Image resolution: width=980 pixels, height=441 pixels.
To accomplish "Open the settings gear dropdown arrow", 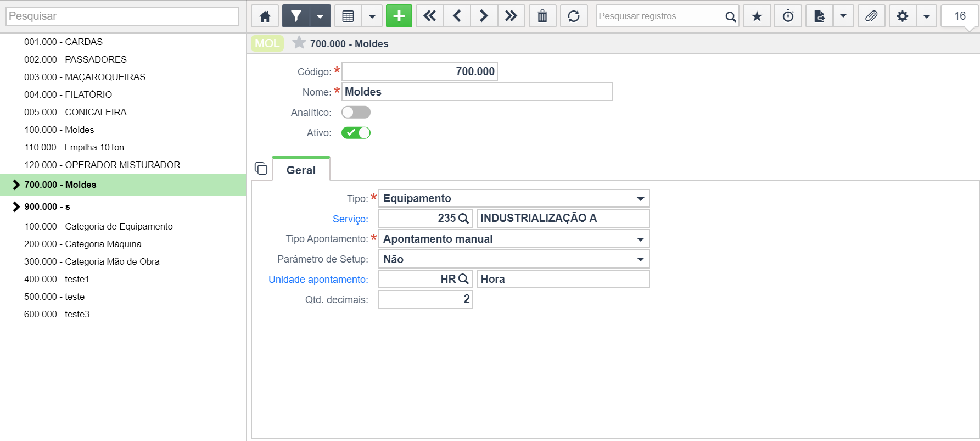I will [927, 16].
